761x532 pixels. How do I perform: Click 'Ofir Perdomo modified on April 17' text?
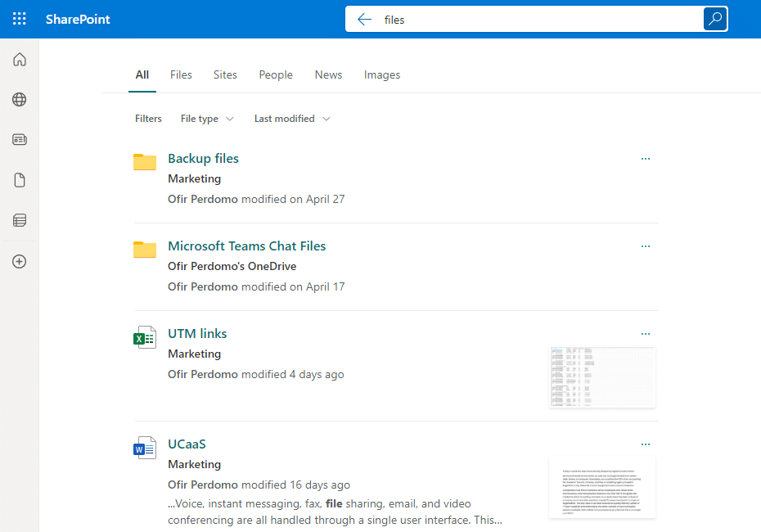click(256, 286)
